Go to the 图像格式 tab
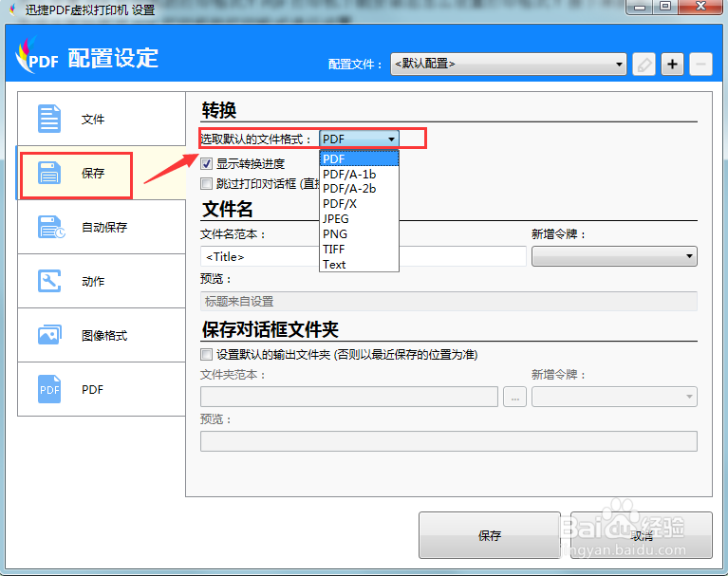 click(x=102, y=335)
